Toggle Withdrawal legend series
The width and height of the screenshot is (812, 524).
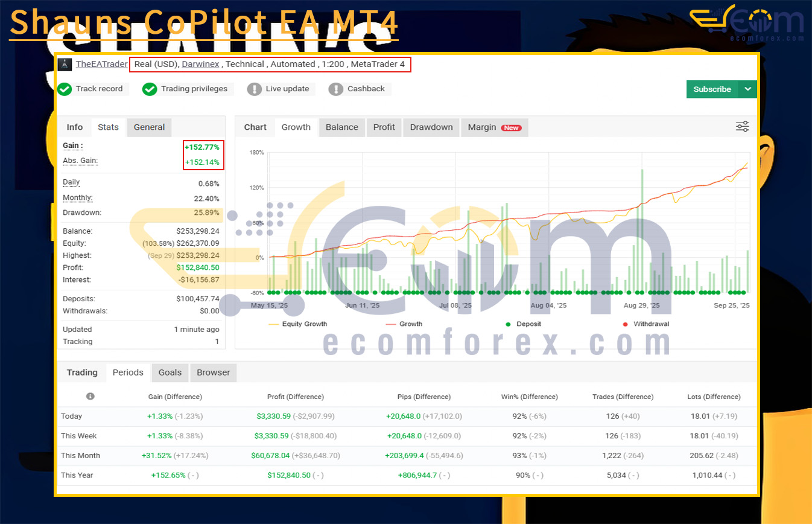645,324
